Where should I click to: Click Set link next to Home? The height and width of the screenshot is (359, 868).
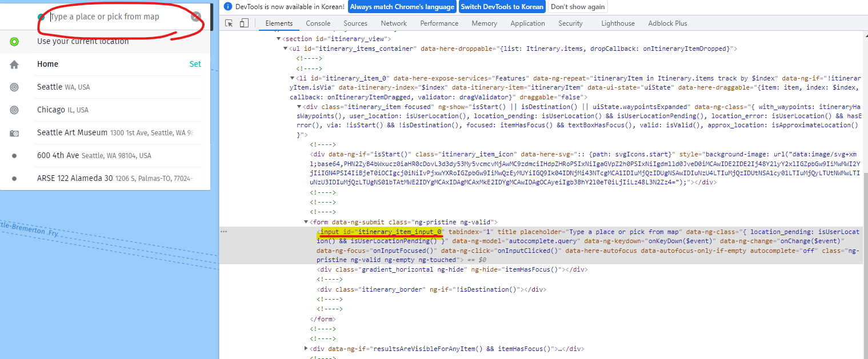point(195,64)
